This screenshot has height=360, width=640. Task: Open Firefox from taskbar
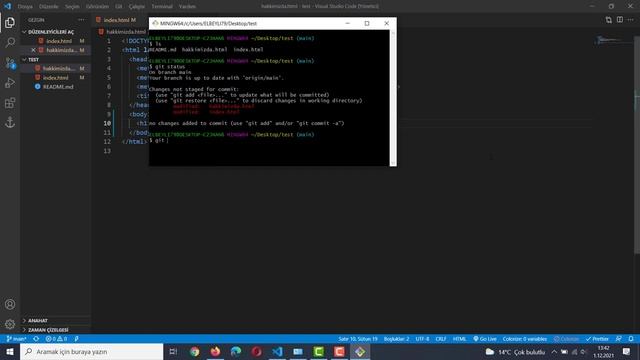[215, 351]
